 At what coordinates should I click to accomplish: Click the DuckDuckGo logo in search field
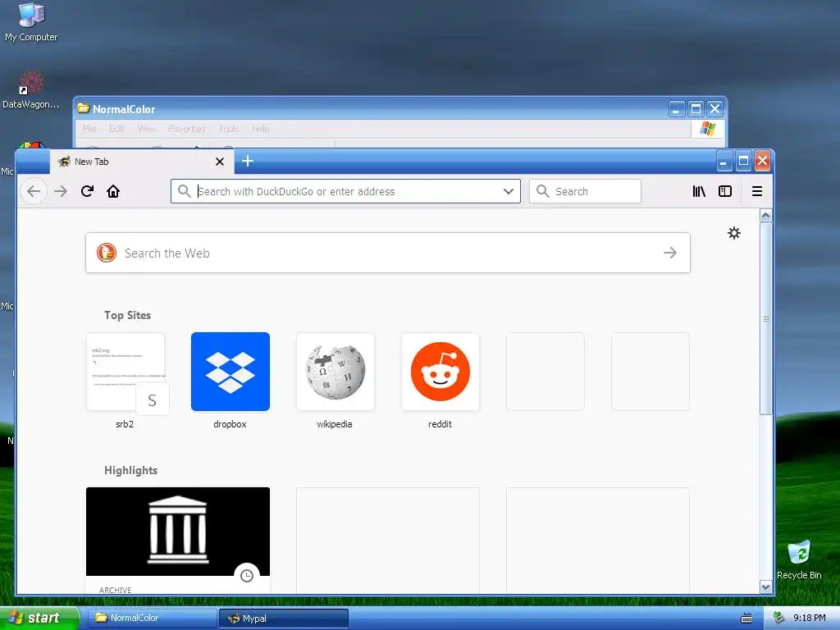(107, 253)
